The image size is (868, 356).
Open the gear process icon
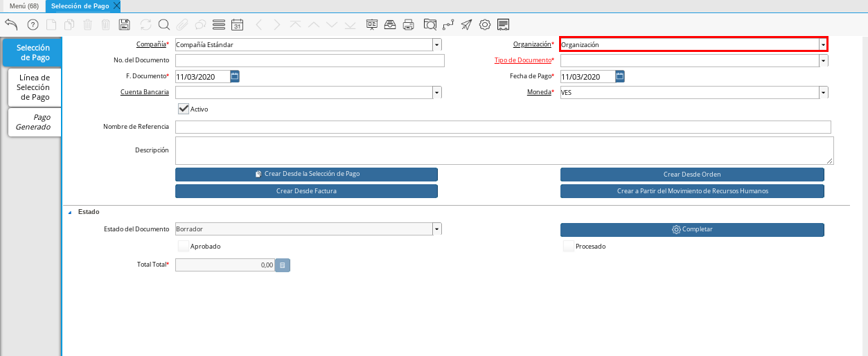point(485,24)
